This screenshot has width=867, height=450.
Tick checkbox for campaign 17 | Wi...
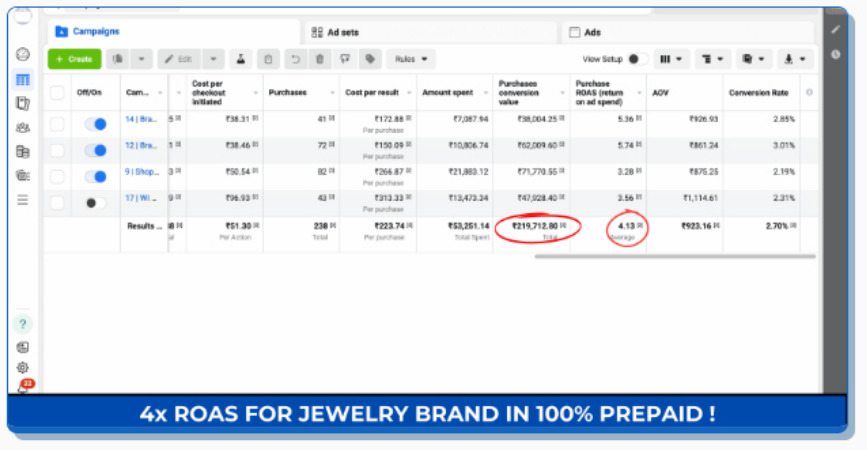[x=57, y=203]
